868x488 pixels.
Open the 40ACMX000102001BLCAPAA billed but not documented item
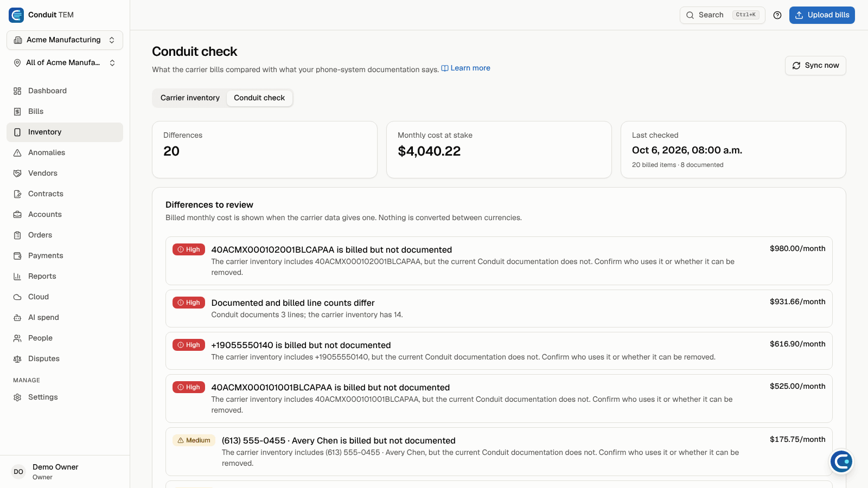coord(499,261)
